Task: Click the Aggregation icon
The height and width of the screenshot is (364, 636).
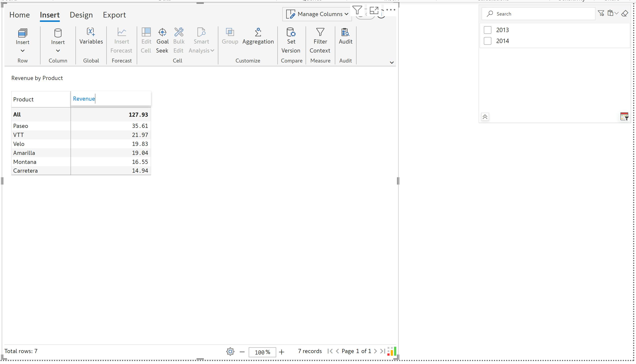Action: click(x=258, y=33)
